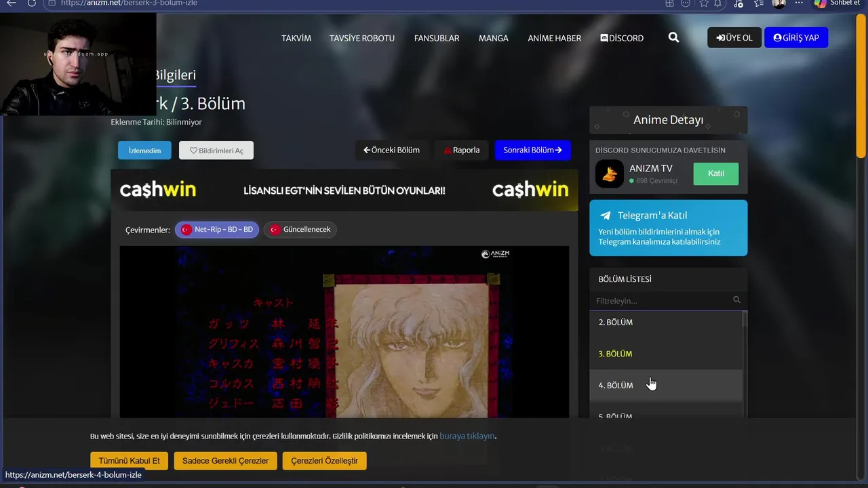Select Net-Rip – BD – BD translator

click(217, 230)
